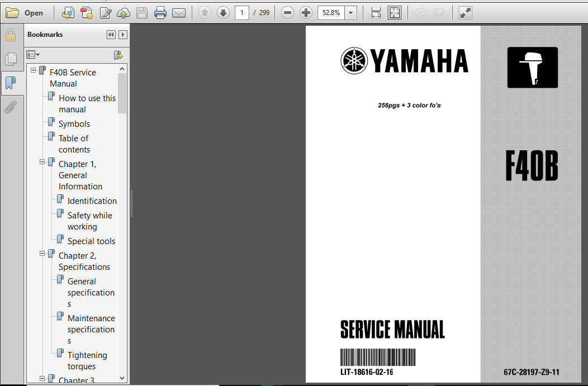Viewport: 588px width, 386px height.
Task: Click the LIT-18616-02-16 part number
Action: pyautogui.click(x=367, y=372)
